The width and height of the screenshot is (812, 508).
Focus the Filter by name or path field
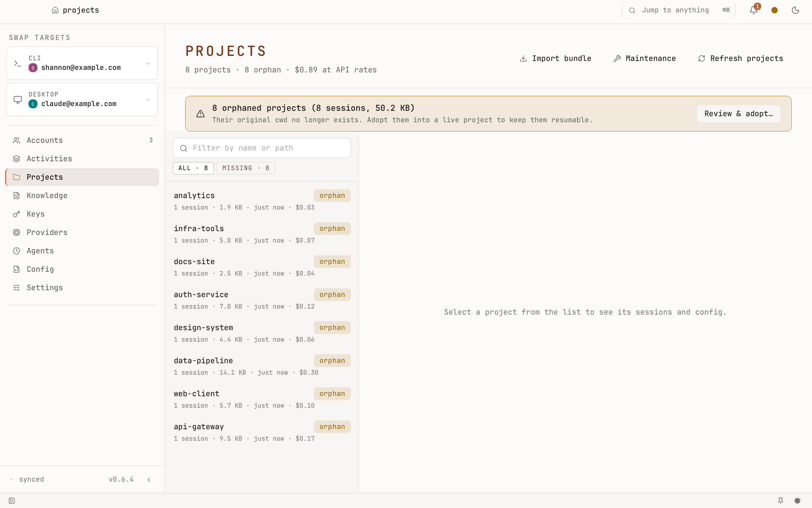point(261,148)
